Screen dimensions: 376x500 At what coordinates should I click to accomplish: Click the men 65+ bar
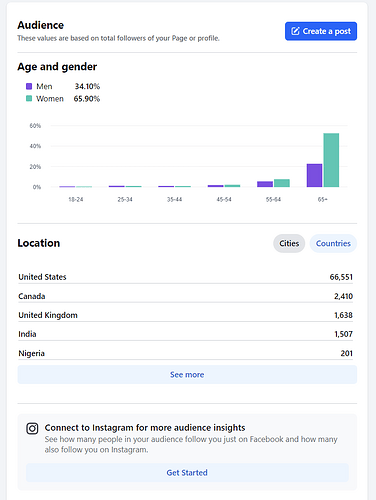314,175
